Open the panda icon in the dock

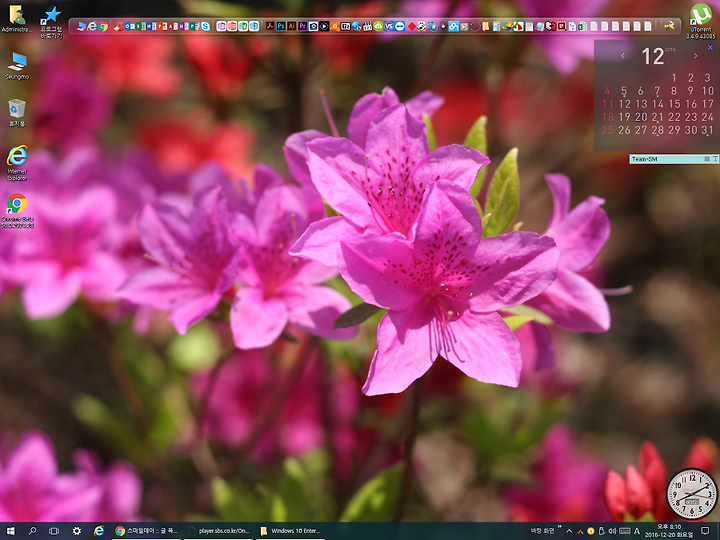pos(421,26)
